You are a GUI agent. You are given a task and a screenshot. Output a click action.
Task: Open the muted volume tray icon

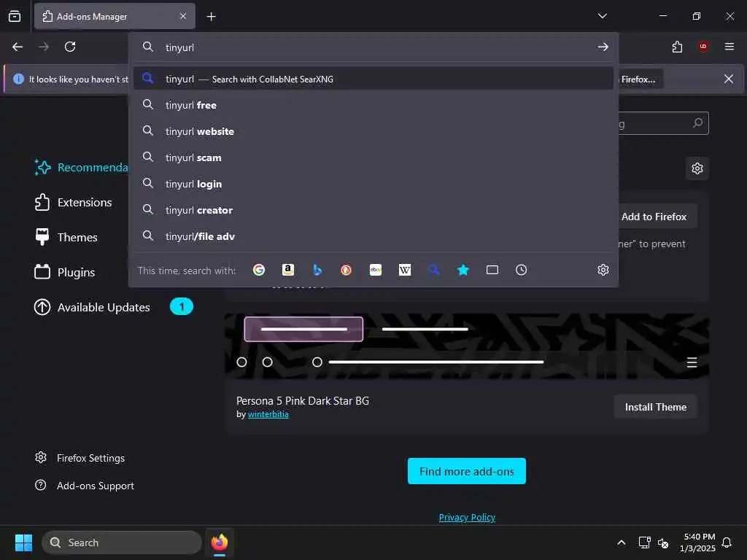click(662, 542)
